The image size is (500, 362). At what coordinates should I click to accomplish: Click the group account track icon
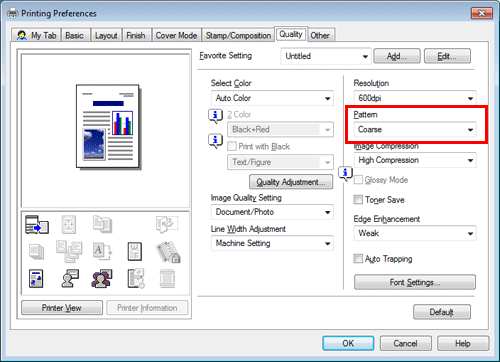pos(102,279)
